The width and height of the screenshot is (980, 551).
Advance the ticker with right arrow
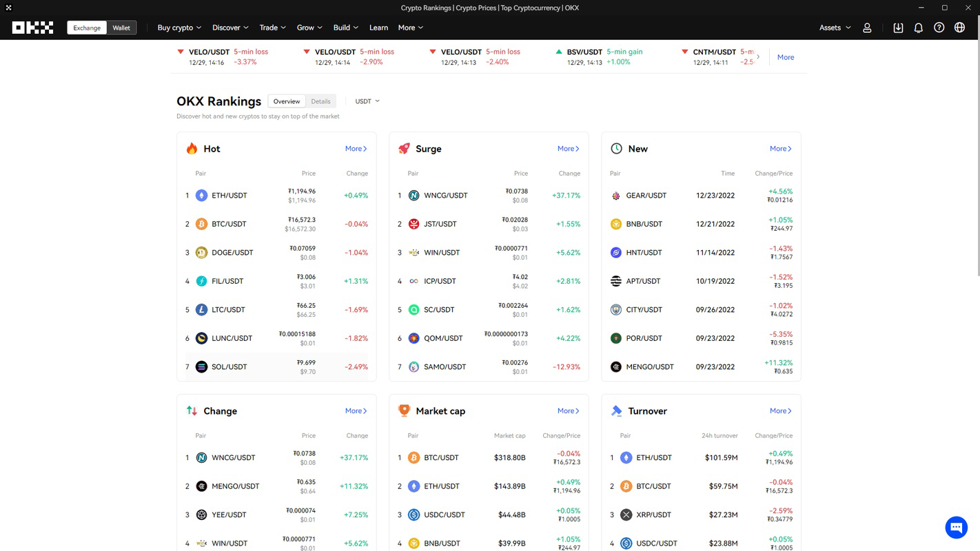758,57
